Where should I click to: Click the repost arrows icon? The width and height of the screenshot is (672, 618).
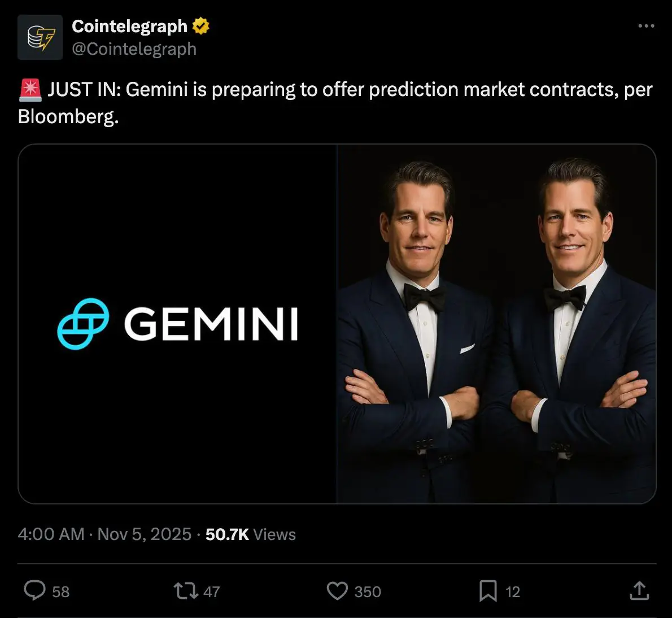[x=185, y=591]
